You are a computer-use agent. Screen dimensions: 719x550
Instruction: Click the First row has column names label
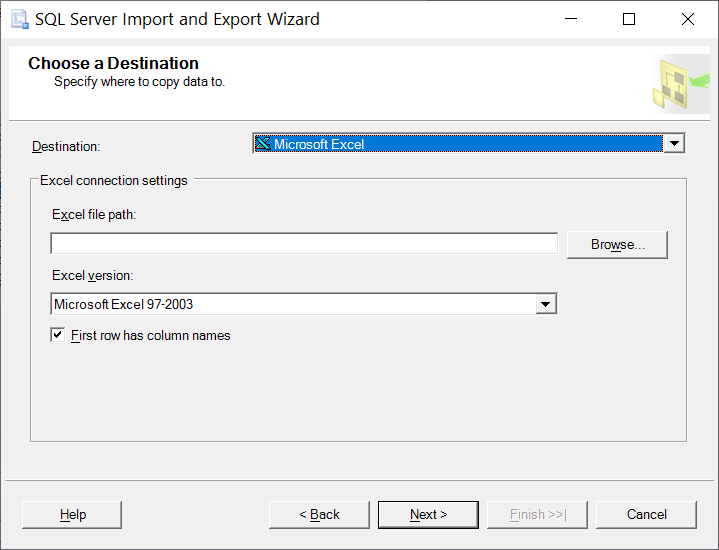(x=150, y=336)
